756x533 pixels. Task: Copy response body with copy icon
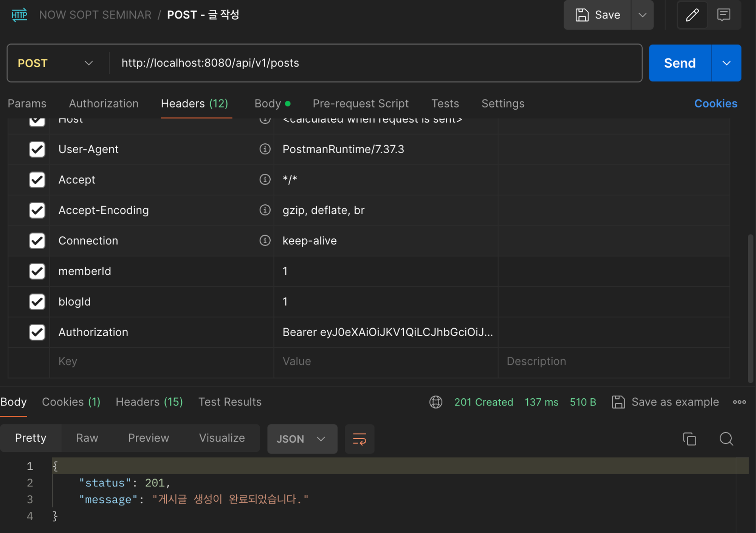point(689,439)
